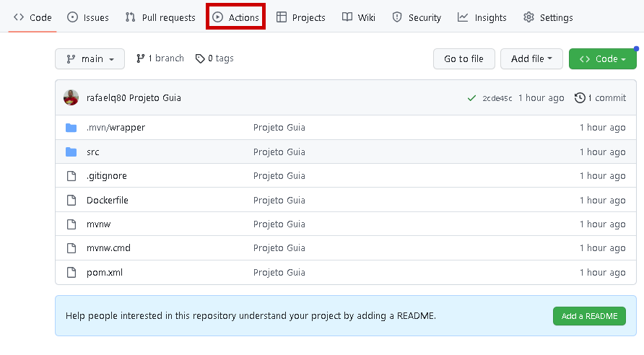The height and width of the screenshot is (355, 644).
Task: Click the rafaelq80 avatar image
Action: (71, 97)
